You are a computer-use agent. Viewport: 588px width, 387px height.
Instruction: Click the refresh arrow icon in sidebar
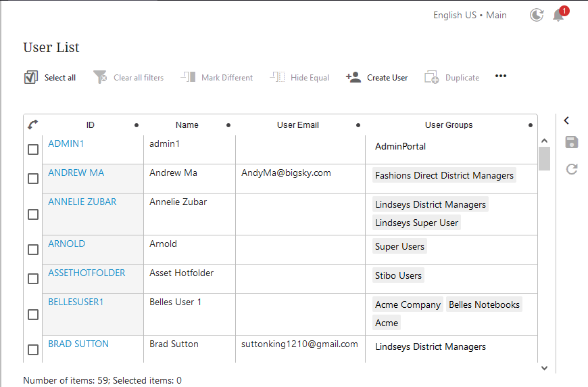click(x=572, y=169)
